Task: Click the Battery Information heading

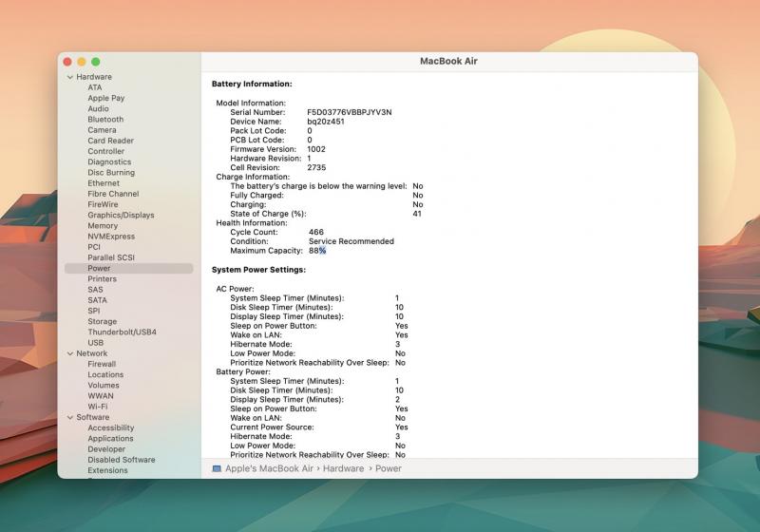Action: click(x=252, y=85)
